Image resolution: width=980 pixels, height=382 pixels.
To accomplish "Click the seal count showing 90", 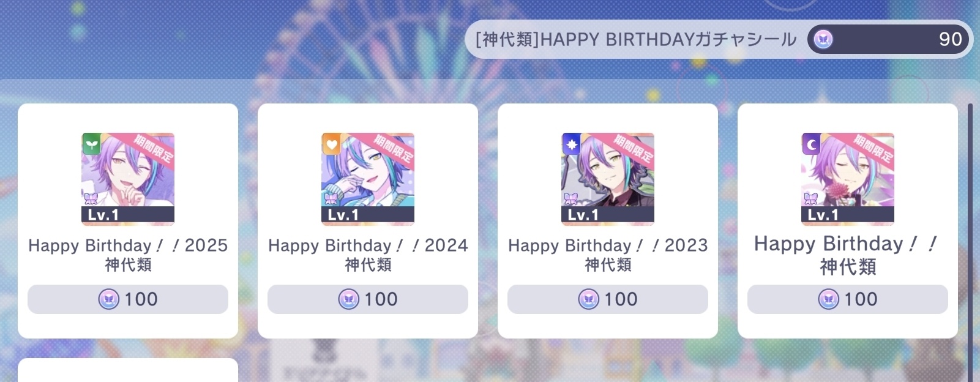I will pyautogui.click(x=951, y=39).
